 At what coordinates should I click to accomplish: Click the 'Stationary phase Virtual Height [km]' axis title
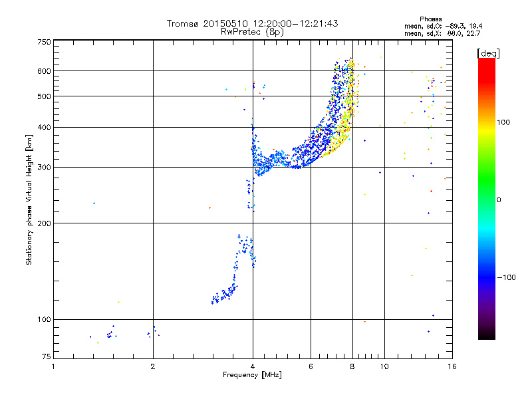(29, 200)
